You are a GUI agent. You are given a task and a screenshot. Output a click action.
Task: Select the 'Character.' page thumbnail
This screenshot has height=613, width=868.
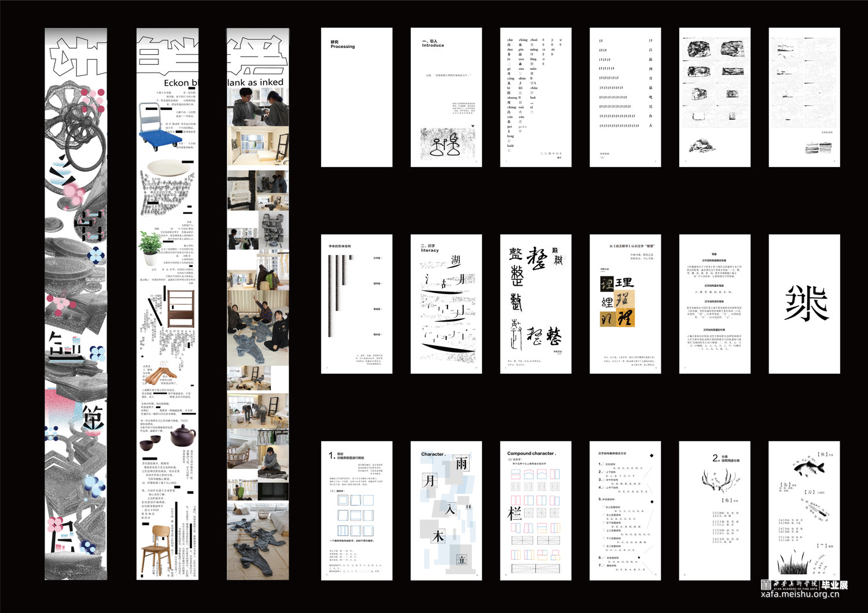coord(446,510)
